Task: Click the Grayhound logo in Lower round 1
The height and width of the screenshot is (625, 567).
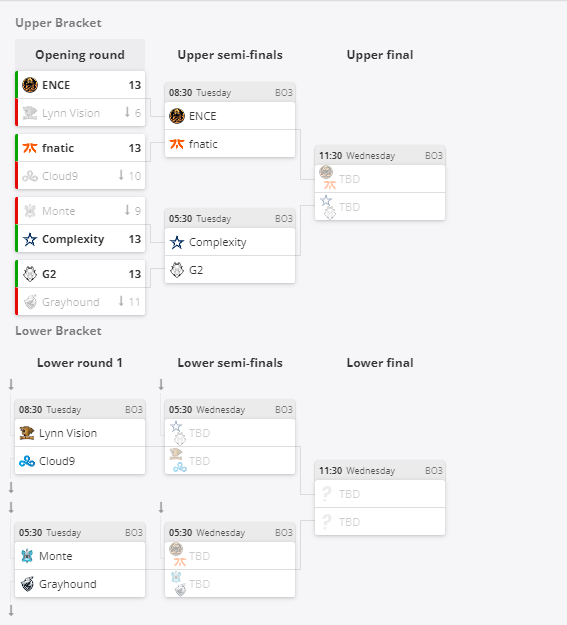Action: click(x=27, y=584)
